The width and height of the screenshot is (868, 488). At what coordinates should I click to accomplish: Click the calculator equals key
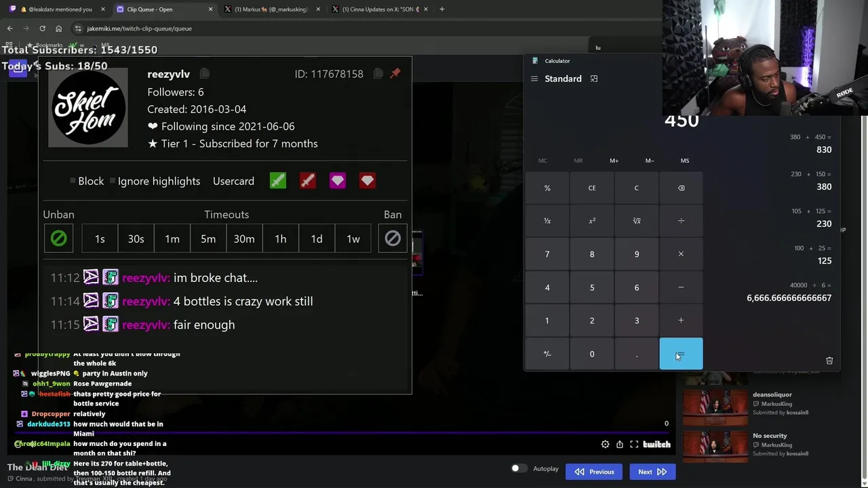[x=681, y=354]
